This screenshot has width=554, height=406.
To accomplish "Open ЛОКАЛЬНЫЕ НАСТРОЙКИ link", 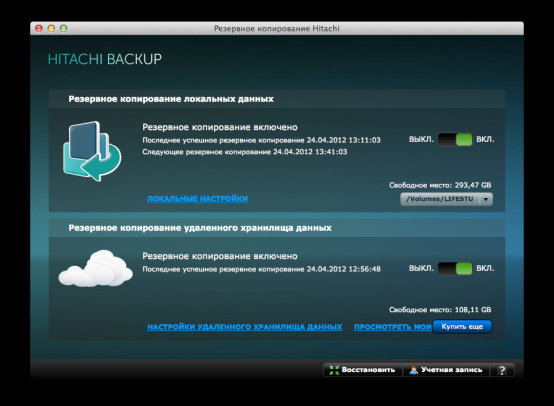I will pyautogui.click(x=197, y=199).
